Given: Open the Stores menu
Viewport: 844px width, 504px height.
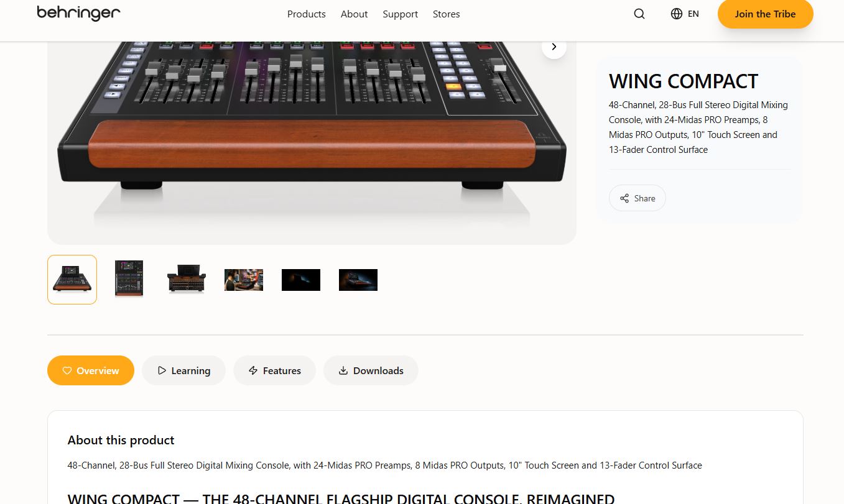Looking at the screenshot, I should [446, 14].
